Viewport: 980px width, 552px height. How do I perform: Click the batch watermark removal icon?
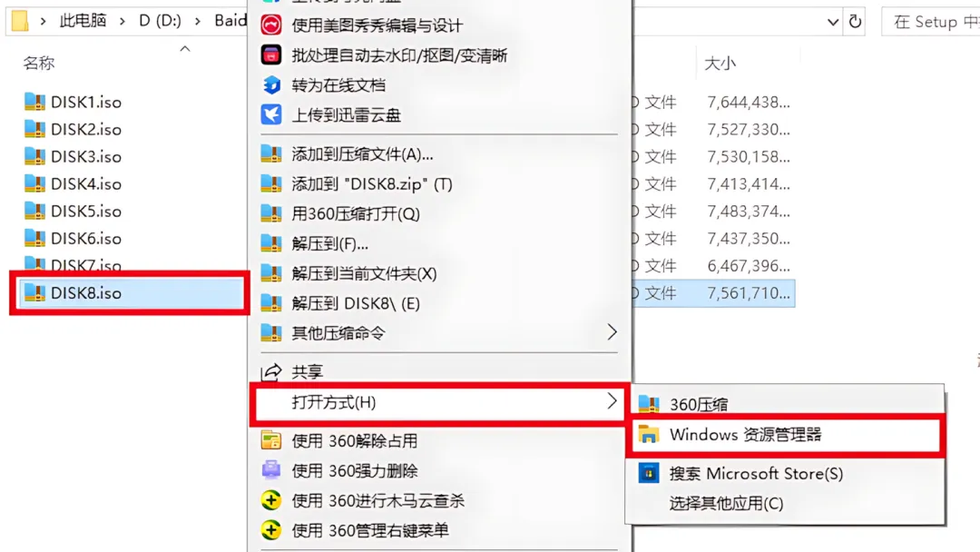270,55
